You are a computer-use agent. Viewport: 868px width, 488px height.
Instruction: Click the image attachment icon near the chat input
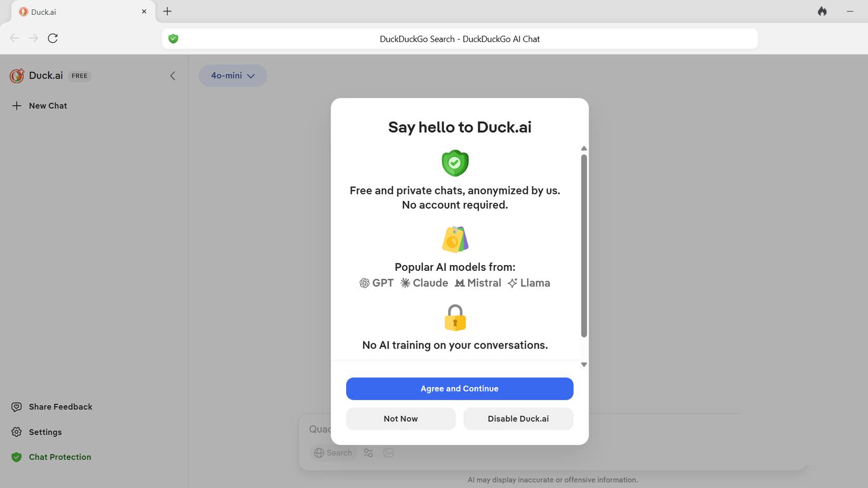point(388,453)
